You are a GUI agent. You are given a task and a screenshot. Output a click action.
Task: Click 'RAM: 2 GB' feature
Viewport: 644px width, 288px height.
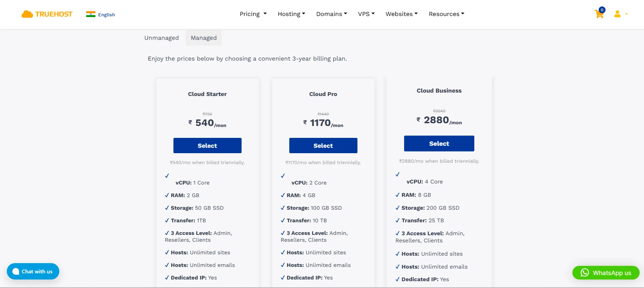point(185,195)
